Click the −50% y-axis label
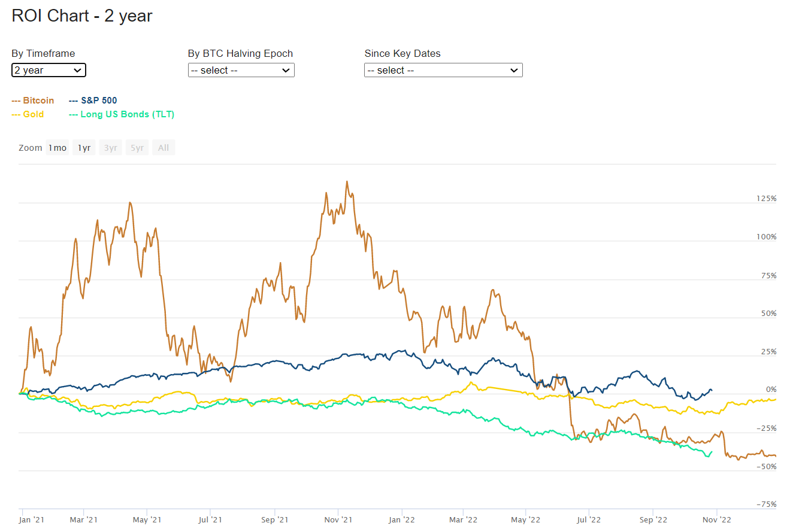 (x=766, y=467)
